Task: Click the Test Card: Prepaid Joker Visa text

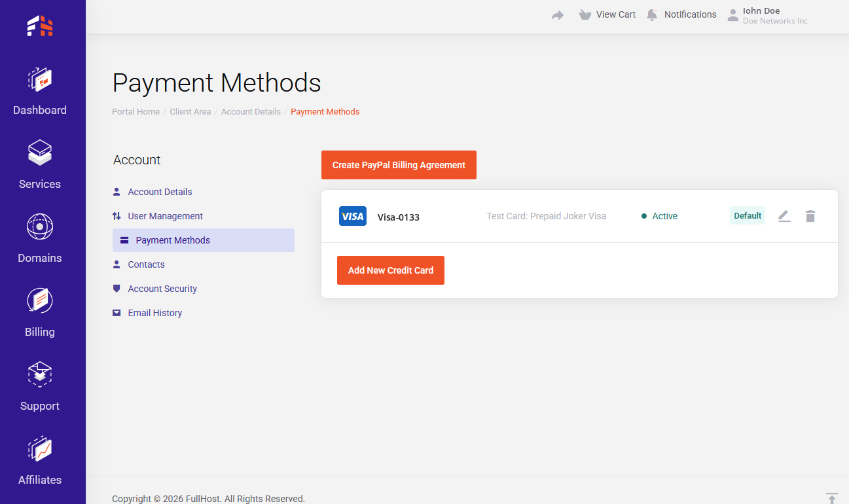Action: 547,216
